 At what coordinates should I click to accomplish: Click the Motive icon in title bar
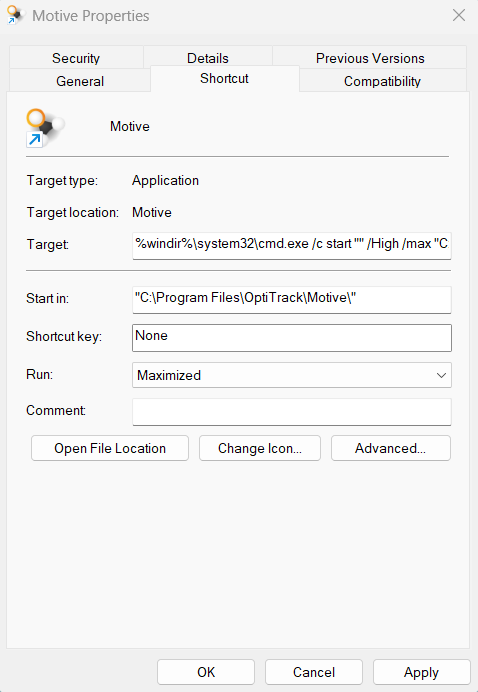click(x=16, y=15)
